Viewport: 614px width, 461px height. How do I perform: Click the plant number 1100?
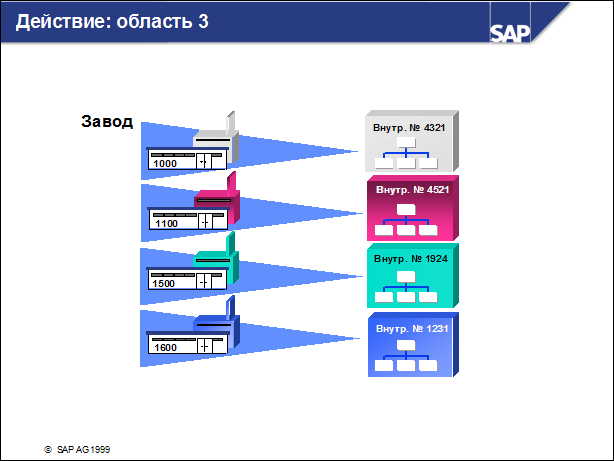[x=166, y=224]
